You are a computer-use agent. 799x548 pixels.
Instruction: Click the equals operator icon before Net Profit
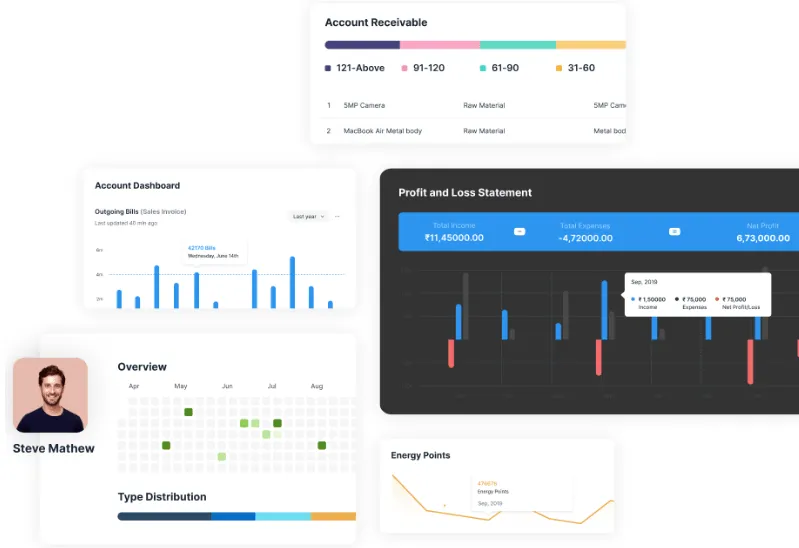click(x=674, y=231)
